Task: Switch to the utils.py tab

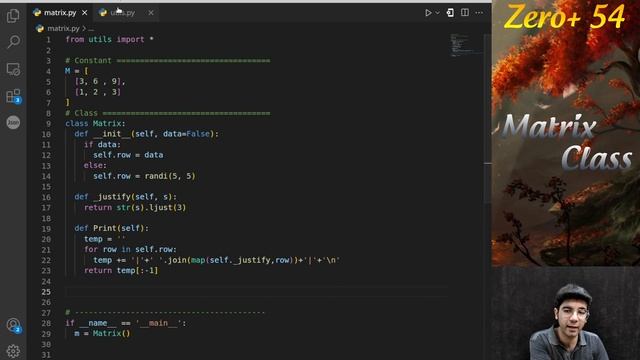Action: tap(122, 13)
